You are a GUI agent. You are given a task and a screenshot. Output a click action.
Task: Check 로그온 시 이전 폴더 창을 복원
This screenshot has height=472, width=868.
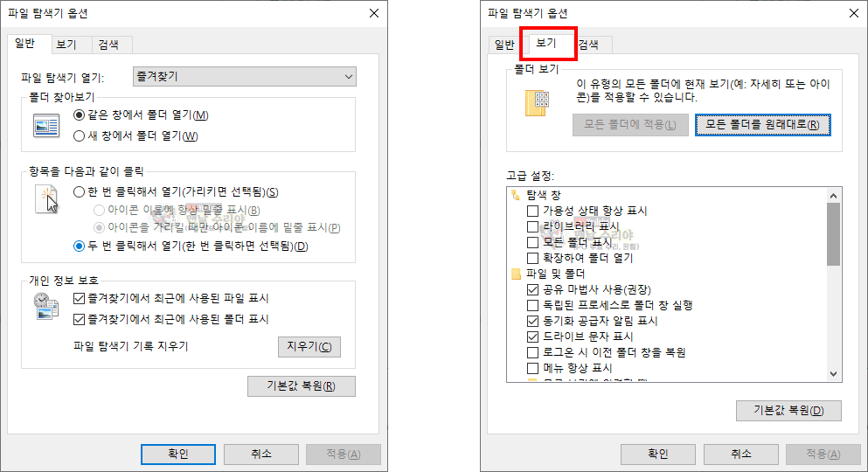point(532,352)
